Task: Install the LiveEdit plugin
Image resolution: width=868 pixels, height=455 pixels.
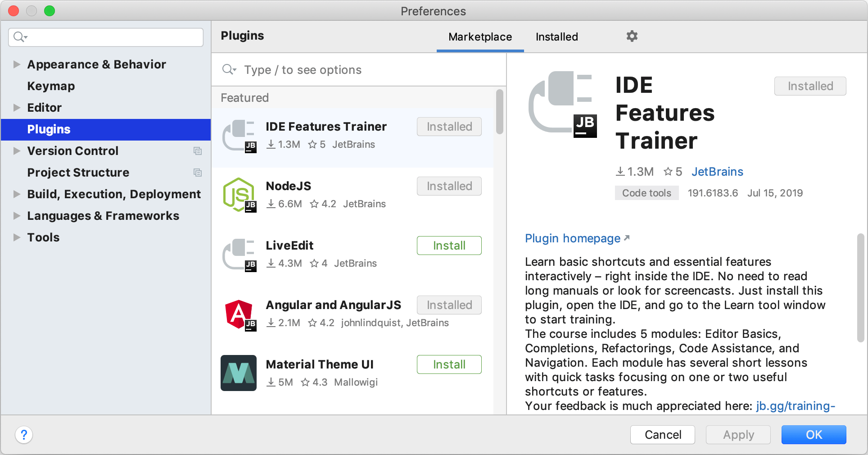Action: point(449,246)
